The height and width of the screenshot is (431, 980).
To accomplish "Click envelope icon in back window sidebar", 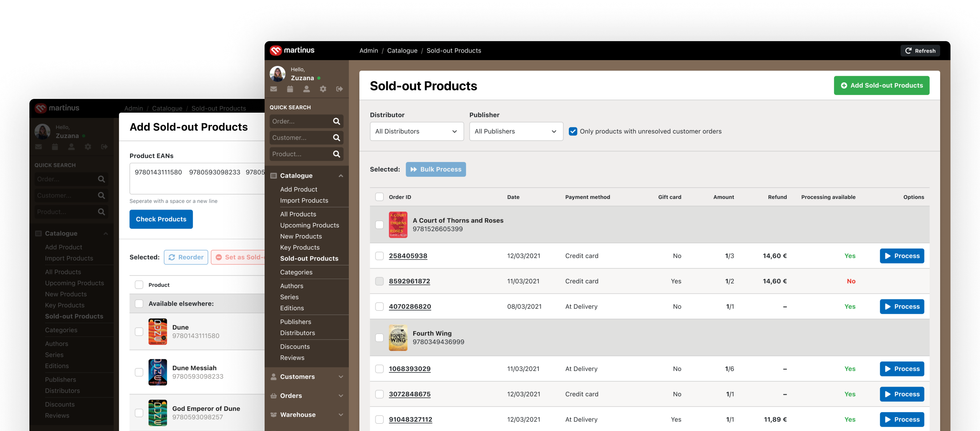I will [x=39, y=147].
